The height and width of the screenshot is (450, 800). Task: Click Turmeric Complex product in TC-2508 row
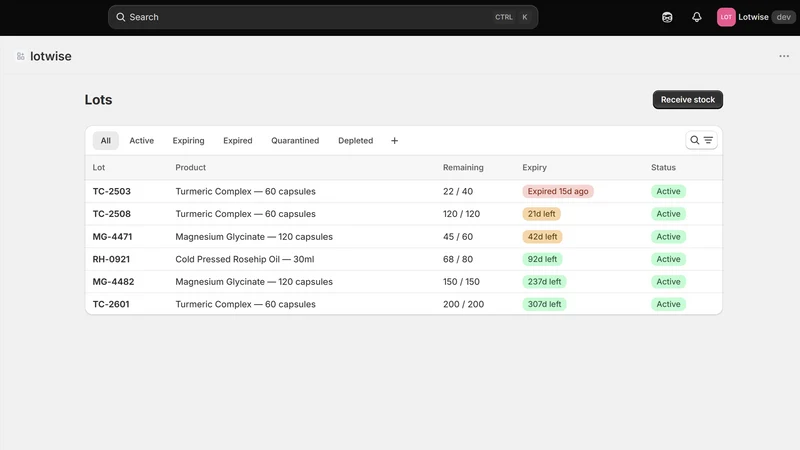tap(245, 214)
